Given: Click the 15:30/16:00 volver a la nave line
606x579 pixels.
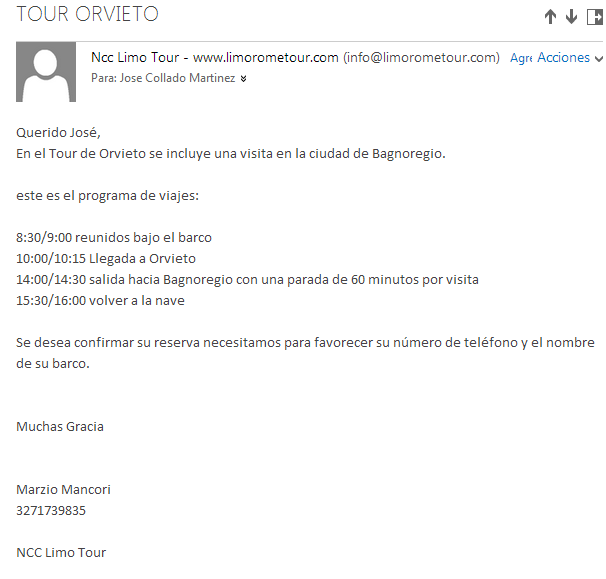Looking at the screenshot, I should pyautogui.click(x=100, y=301).
